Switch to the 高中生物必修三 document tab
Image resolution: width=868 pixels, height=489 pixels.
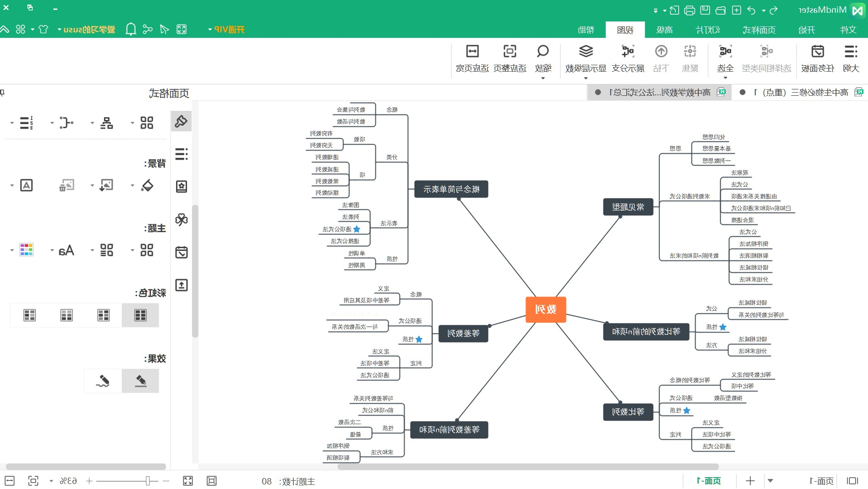(x=802, y=93)
